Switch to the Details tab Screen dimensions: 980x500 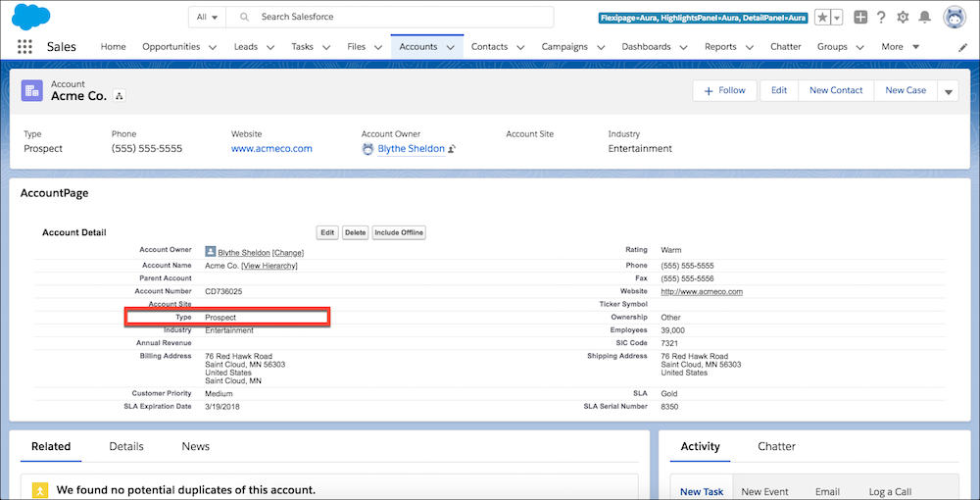(x=126, y=446)
